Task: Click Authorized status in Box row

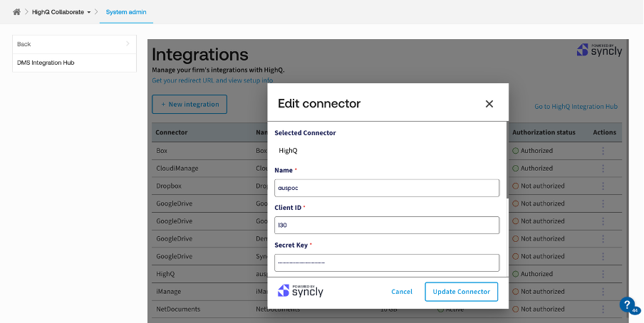Action: pyautogui.click(x=533, y=151)
